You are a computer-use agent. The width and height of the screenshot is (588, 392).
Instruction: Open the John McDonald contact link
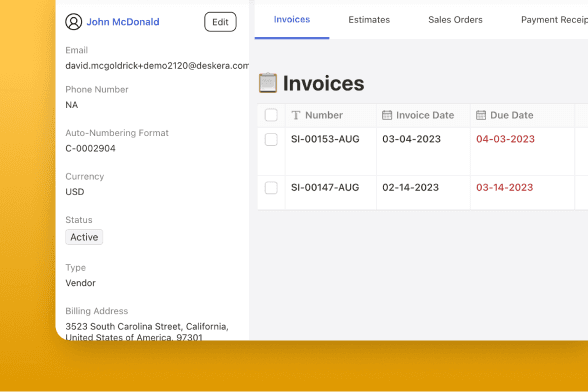coord(123,22)
